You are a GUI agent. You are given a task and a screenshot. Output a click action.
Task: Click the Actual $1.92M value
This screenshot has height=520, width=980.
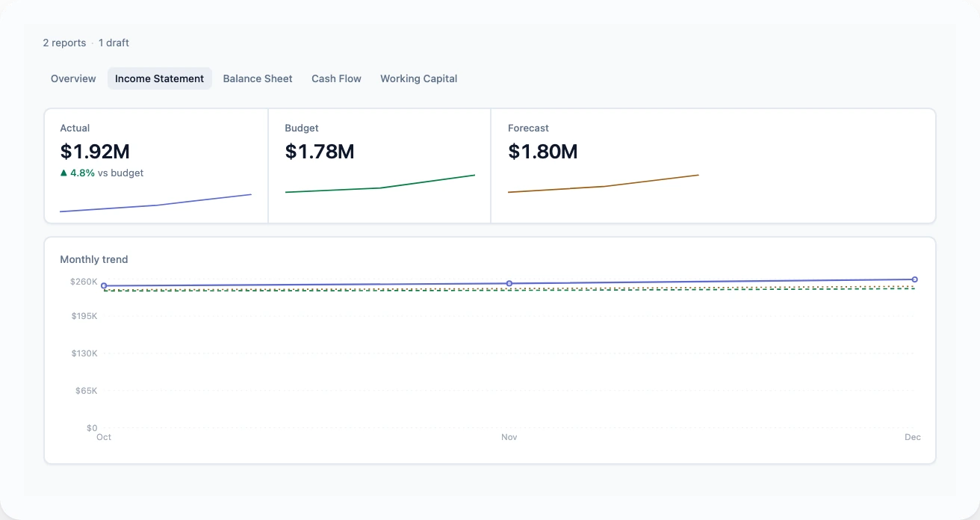point(95,152)
